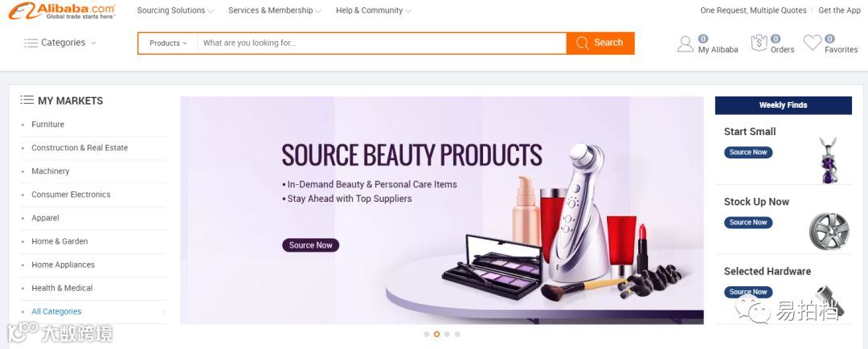Open All Categories link
Image resolution: width=868 pixels, height=349 pixels.
click(x=56, y=311)
